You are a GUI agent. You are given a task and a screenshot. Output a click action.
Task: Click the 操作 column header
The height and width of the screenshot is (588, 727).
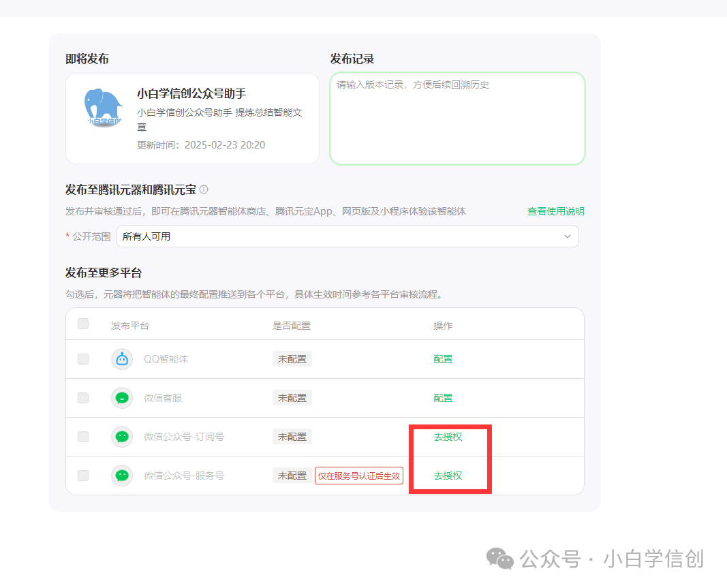(443, 326)
